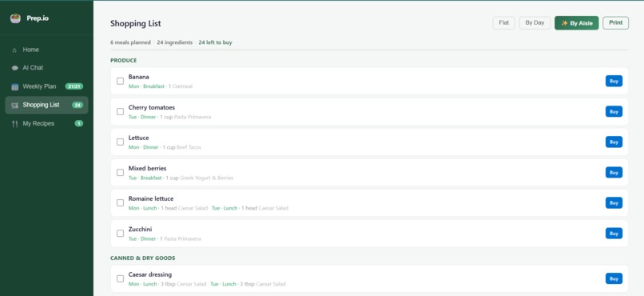Viewport: 644px width, 296px height.
Task: Click the Romaine lettuce item name
Action: [151, 198]
